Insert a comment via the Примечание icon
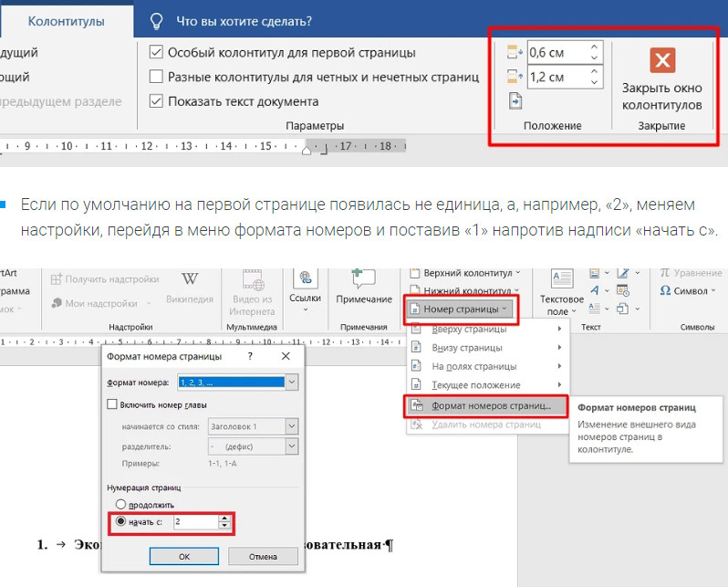Viewport: 728px width, 587px height. (363, 279)
